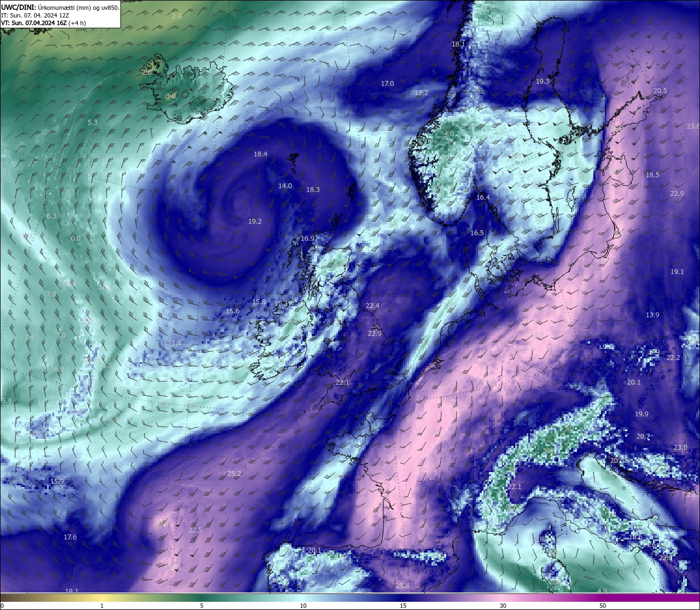Click the color scale label '5'
700x610 pixels.
(202, 606)
